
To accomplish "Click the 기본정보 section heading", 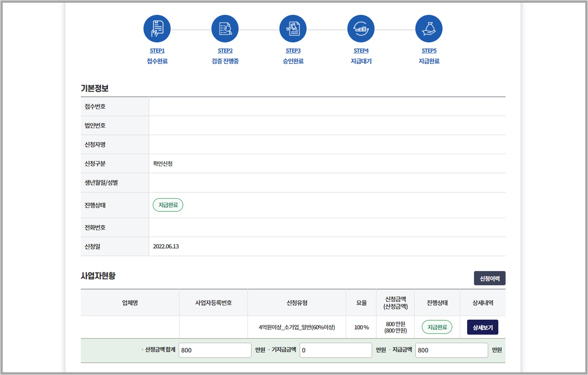I will pos(95,88).
